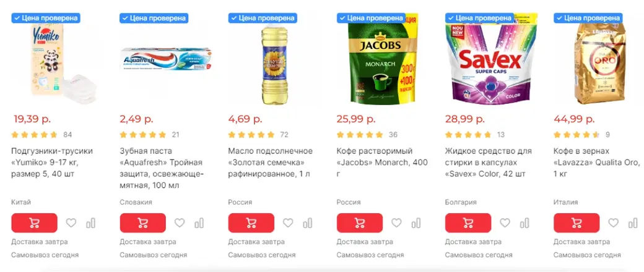Click the compare icon for Aquafresh toothpaste
Image resolution: width=644 pixels, height=272 pixels.
tap(199, 223)
